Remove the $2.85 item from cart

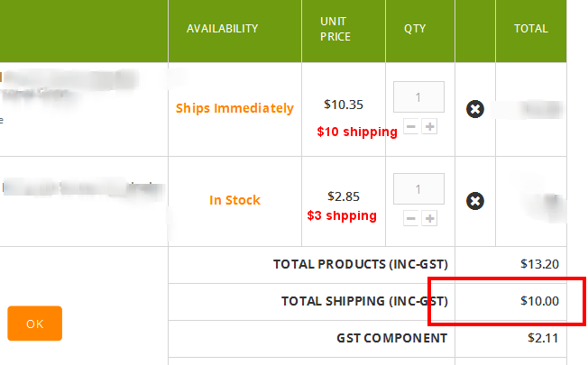coord(474,201)
